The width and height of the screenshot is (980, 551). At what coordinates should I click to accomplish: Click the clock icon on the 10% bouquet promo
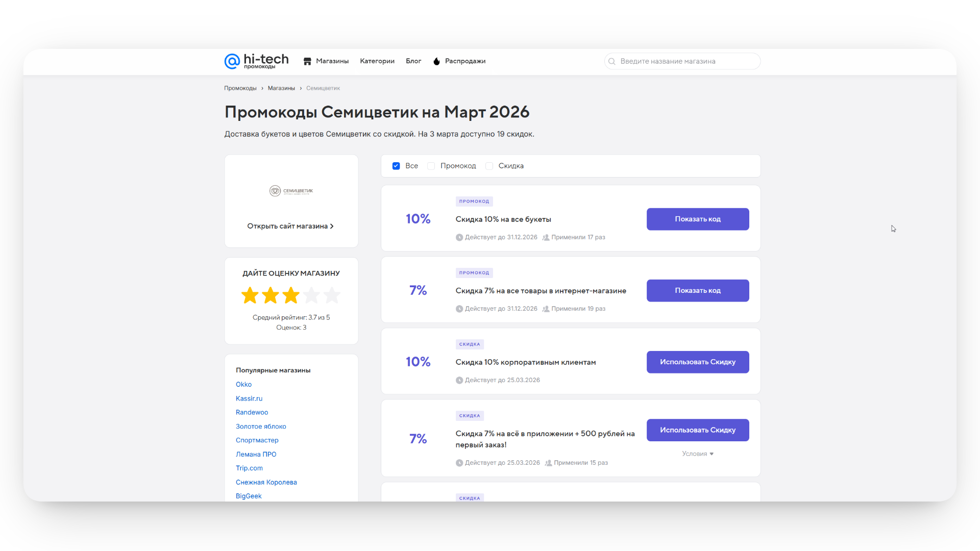[460, 237]
